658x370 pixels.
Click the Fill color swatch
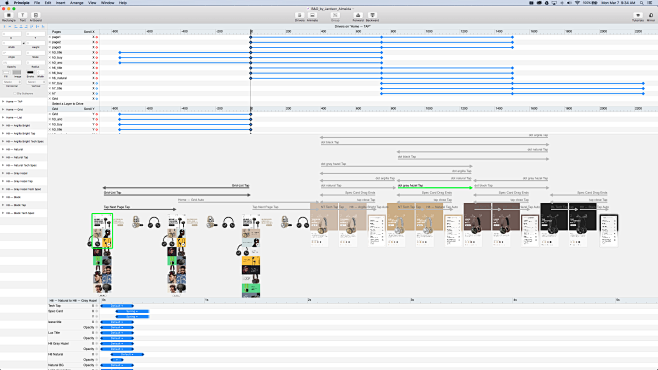coord(6,73)
